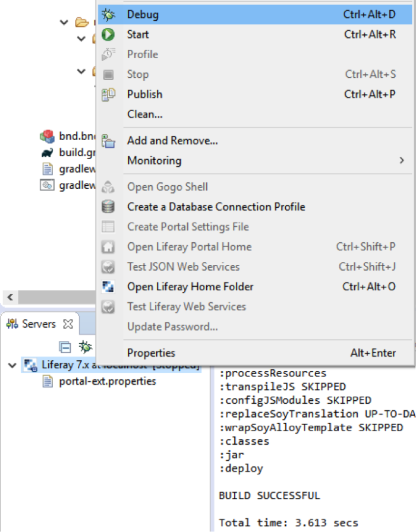
Task: Close the Servers view tab
Action: click(68, 324)
